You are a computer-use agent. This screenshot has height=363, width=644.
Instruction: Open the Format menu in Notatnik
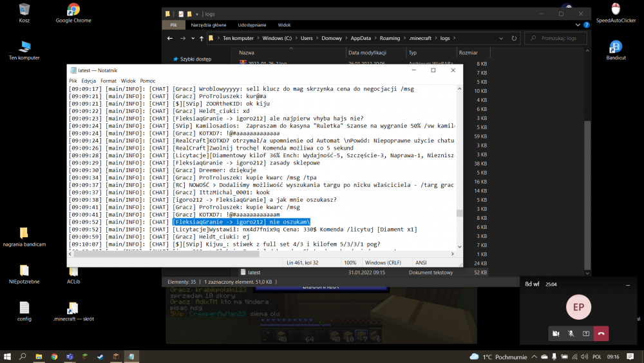tap(108, 81)
